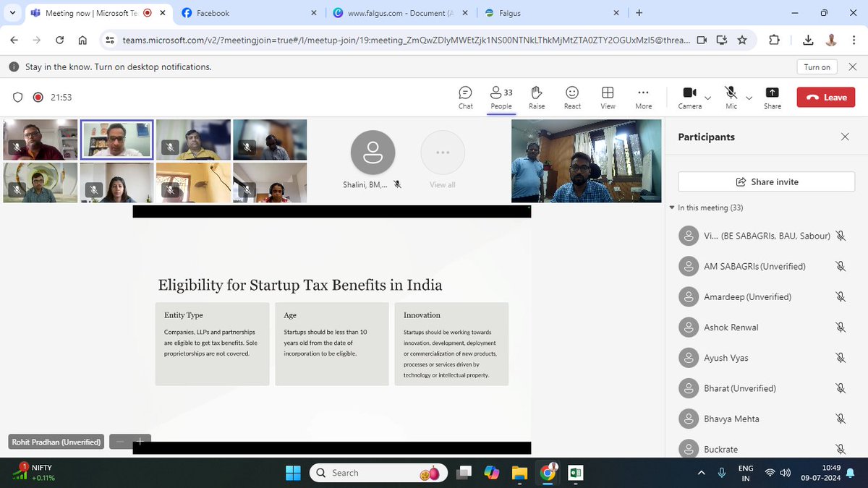Click the red recording indicator
Screen dimensions: 868x488
38,98
